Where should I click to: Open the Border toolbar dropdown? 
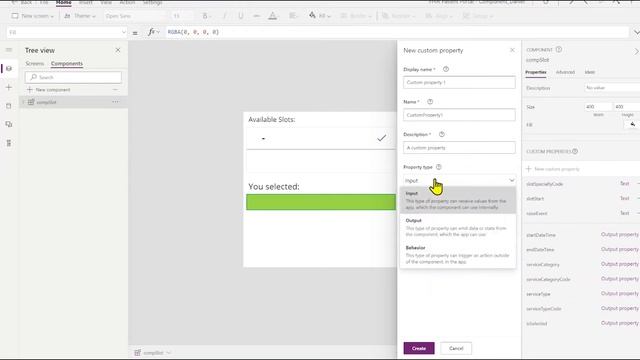(x=356, y=16)
